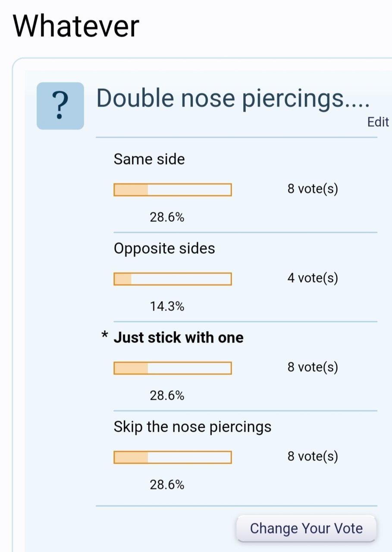Click the 8 vote(s) count for Skip nose piercings

click(x=313, y=457)
